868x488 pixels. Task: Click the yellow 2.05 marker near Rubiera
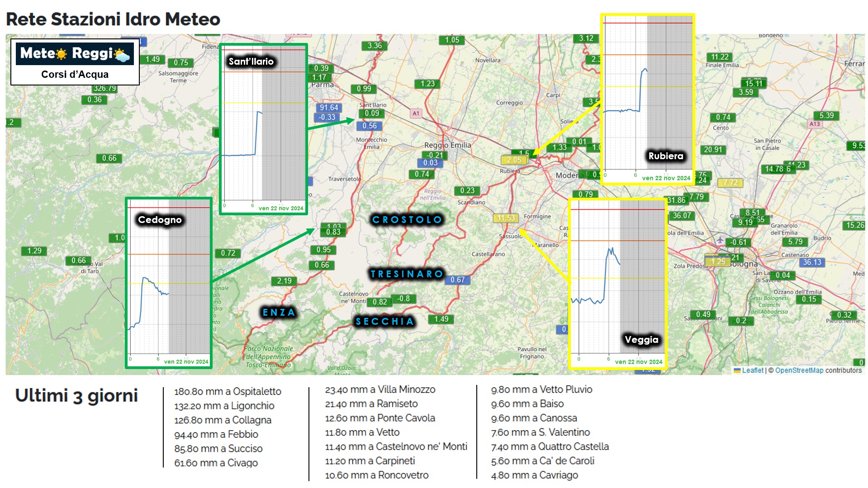tap(513, 160)
